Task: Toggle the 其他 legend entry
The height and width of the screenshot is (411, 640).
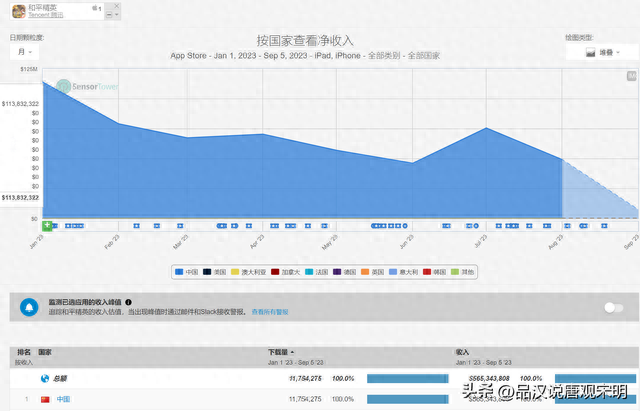Action: pyautogui.click(x=462, y=272)
